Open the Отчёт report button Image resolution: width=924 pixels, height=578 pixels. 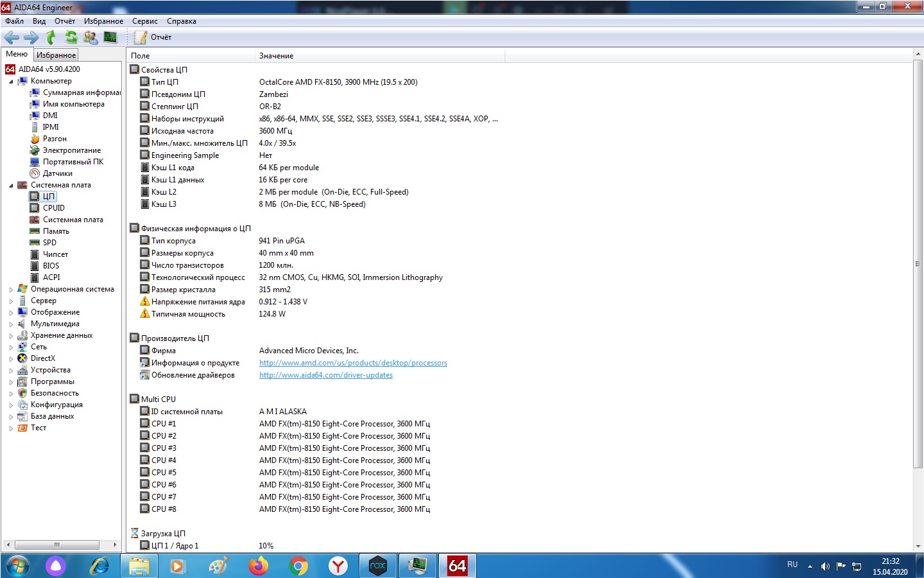click(x=153, y=38)
